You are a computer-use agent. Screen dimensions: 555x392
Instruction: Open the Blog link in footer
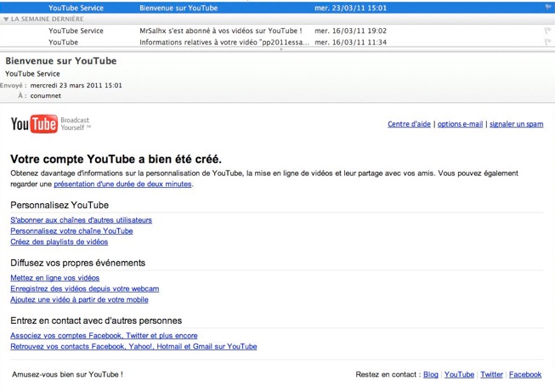pos(431,375)
